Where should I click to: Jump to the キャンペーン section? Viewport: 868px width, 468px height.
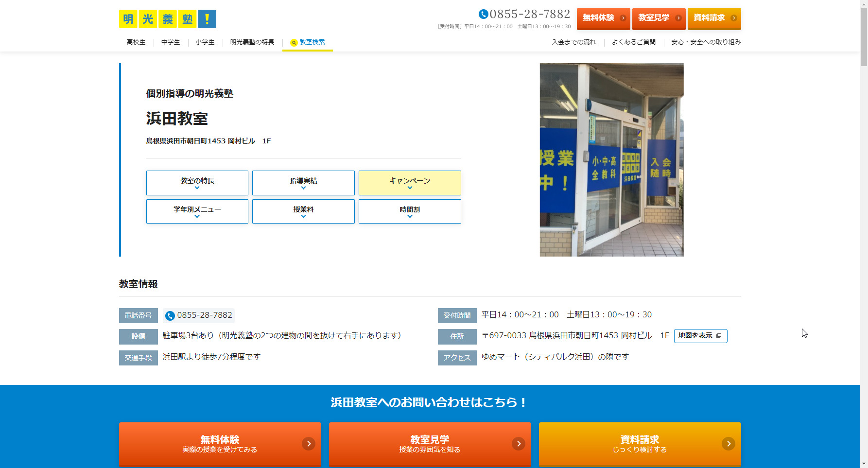(410, 183)
